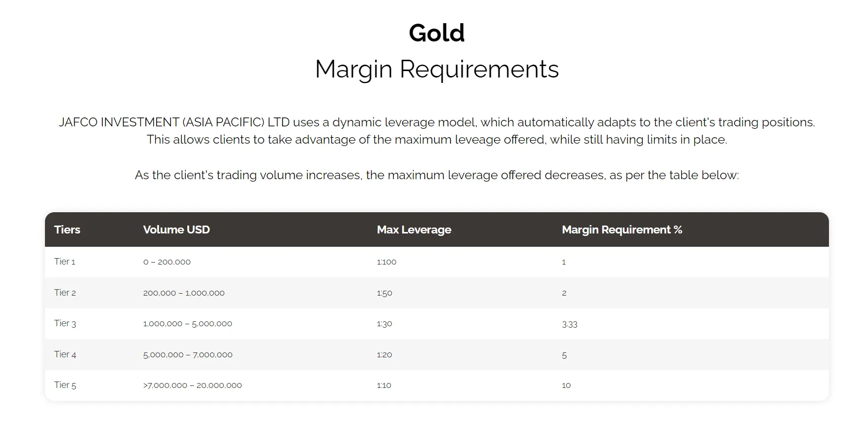
Task: Select the Tiers column header
Action: click(x=67, y=230)
